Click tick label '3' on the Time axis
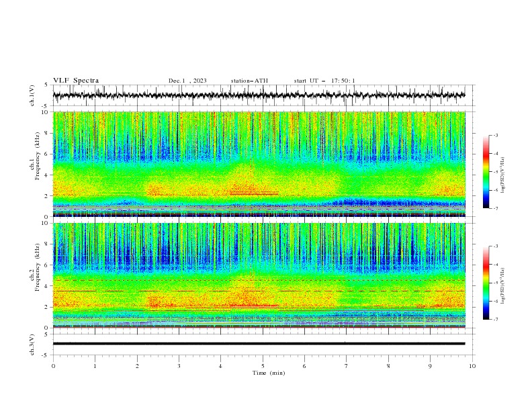This screenshot has height=411, width=532. [x=179, y=366]
